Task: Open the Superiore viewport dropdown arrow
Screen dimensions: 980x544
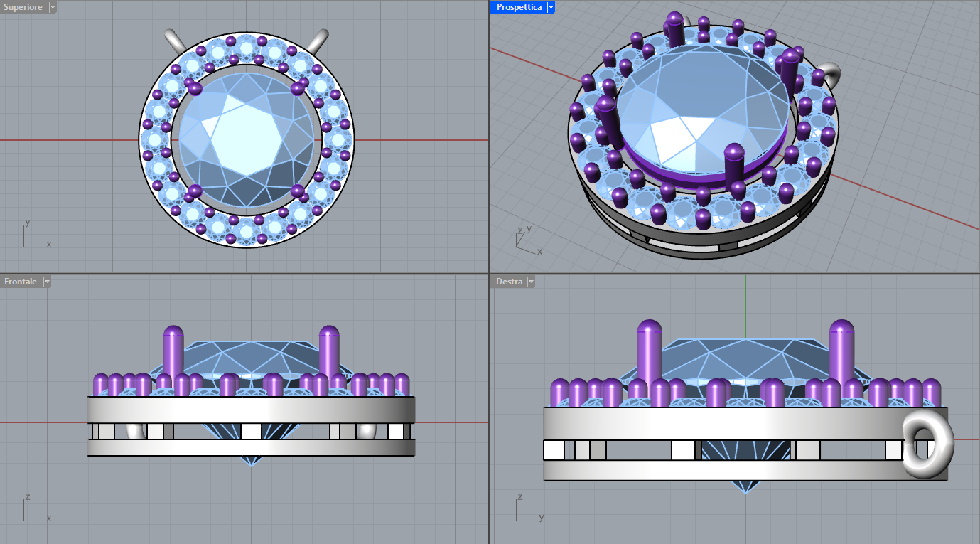Action: [53, 7]
